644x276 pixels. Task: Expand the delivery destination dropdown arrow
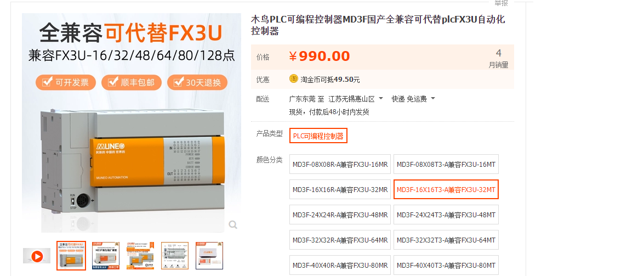coord(381,99)
